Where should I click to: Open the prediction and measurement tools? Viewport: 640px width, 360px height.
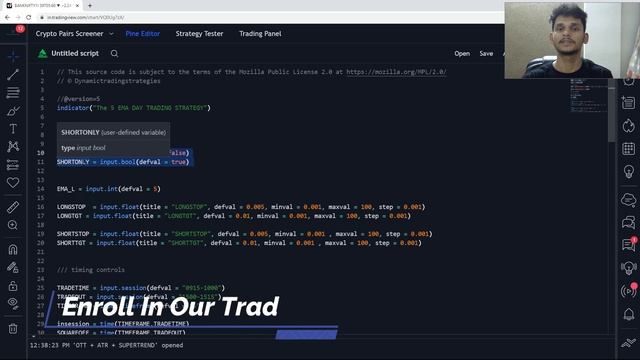(13, 164)
